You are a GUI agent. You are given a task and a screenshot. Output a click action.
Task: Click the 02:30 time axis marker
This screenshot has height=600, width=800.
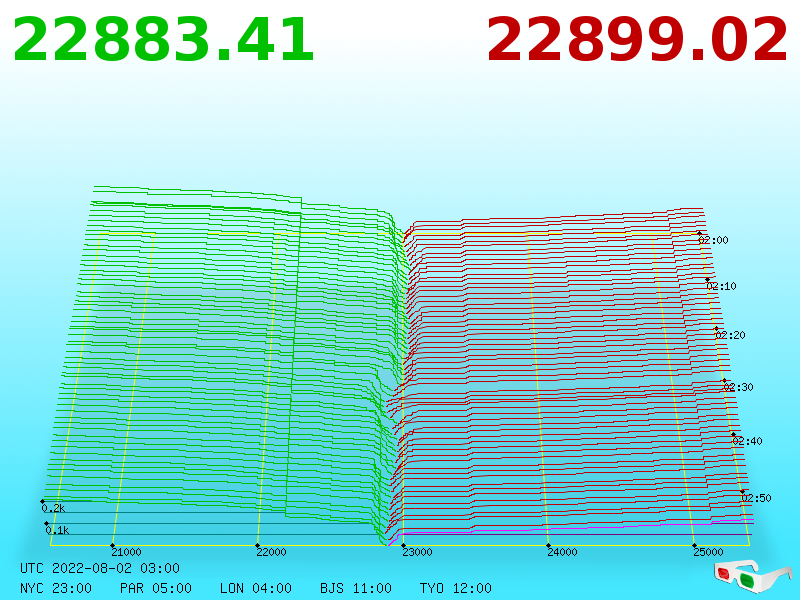tap(738, 387)
